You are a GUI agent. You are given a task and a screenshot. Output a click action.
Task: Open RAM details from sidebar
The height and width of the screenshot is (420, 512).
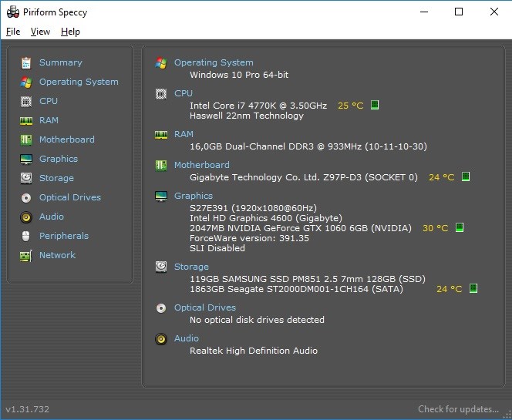tap(49, 120)
